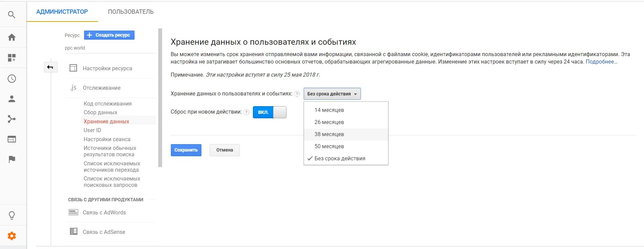
Task: Open Настройки ресурса settings
Action: tap(107, 68)
